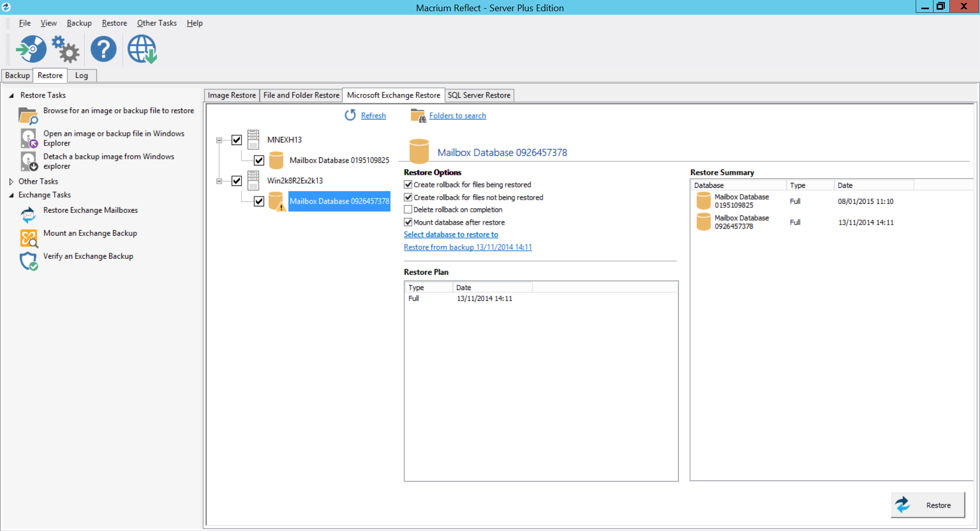
Task: Toggle the MNEXH13 server checkbox
Action: coord(237,140)
